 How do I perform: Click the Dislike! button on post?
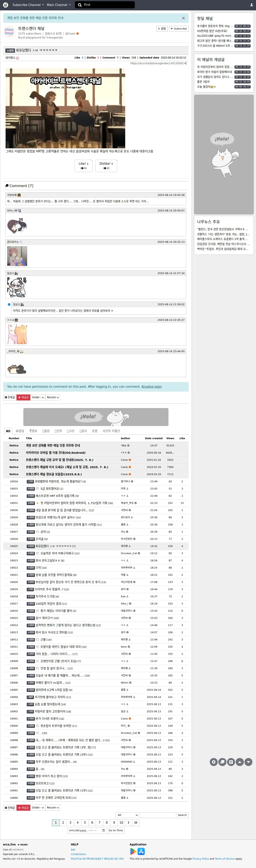tap(106, 166)
